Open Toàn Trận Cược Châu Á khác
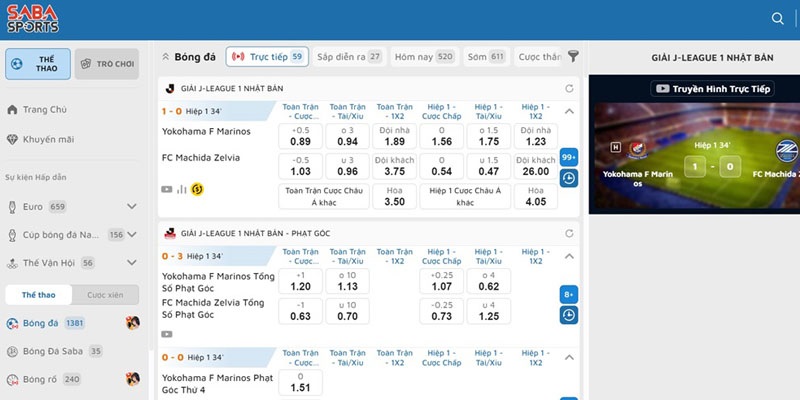The width and height of the screenshot is (800, 400). click(324, 196)
